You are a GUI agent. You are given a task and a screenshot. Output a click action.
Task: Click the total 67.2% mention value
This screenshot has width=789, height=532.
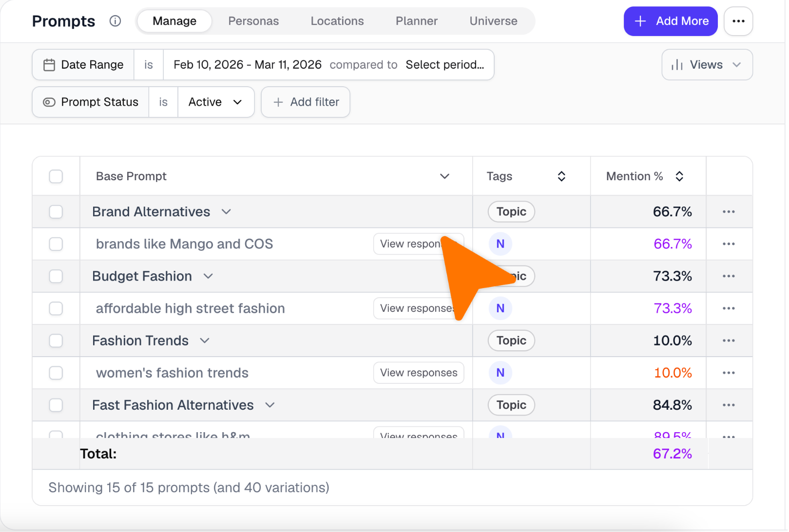tap(672, 454)
